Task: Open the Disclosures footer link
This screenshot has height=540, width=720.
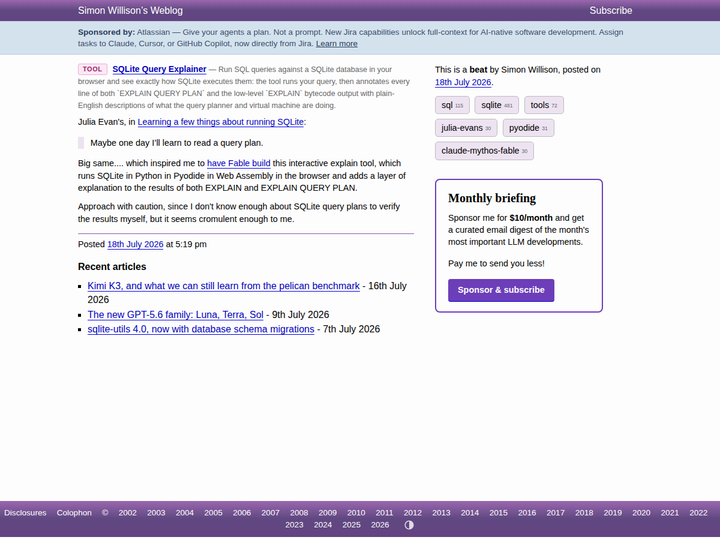Action: pos(25,512)
